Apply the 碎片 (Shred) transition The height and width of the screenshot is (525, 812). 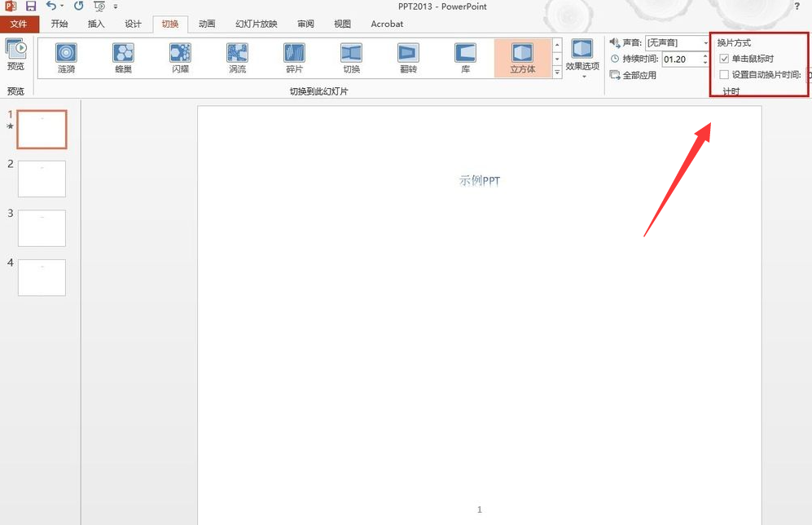point(294,58)
